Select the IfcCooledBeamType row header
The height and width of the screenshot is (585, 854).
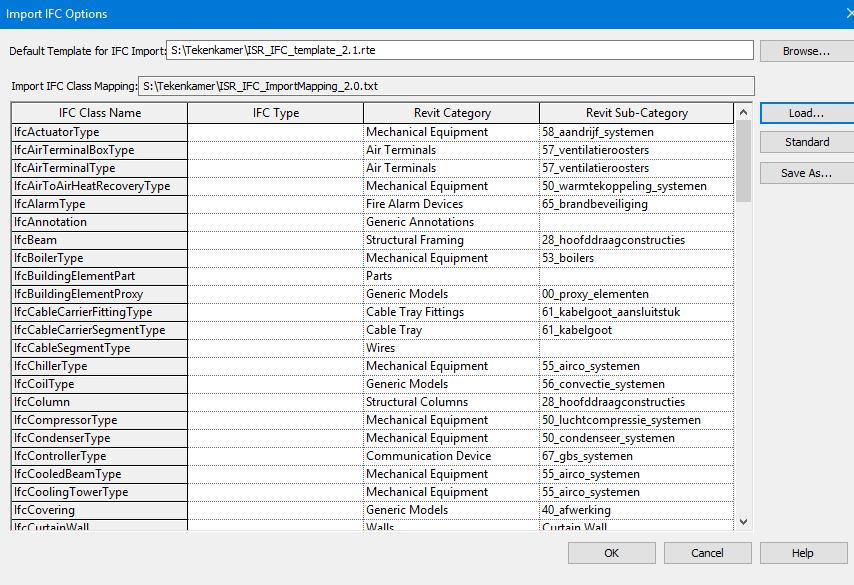(100, 473)
